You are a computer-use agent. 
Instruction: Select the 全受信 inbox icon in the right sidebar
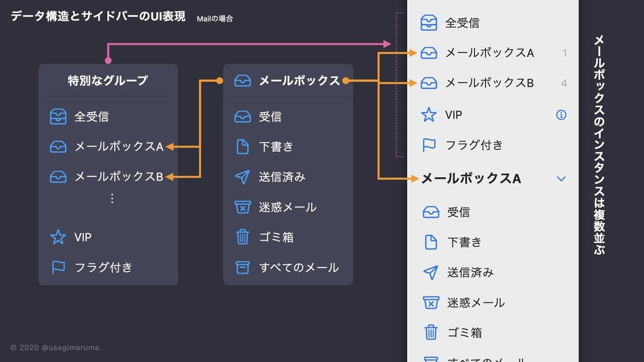(429, 23)
